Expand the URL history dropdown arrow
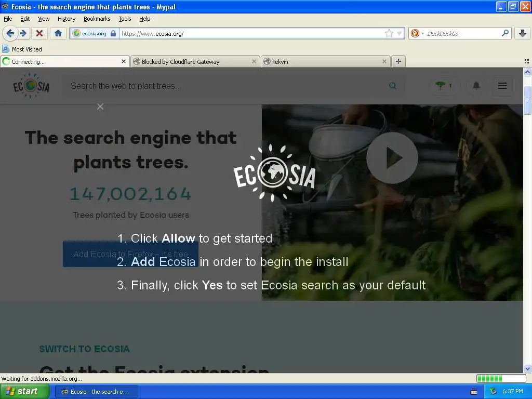Viewport: 532px width, 399px height. coord(400,33)
